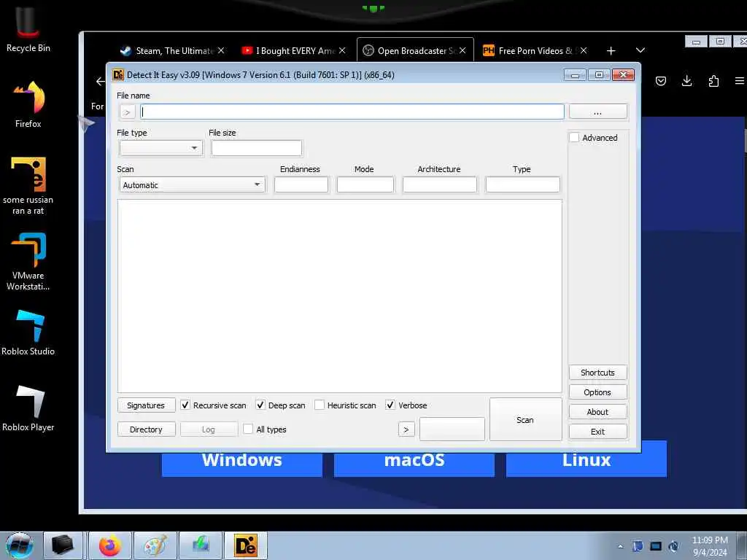
Task: Switch to the Steam, The Ultimate tab
Action: tap(172, 50)
